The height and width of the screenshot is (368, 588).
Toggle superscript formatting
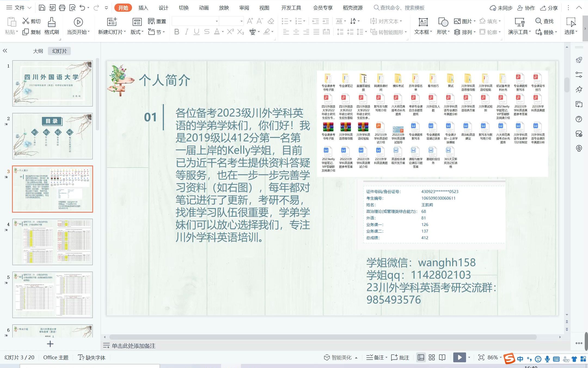(231, 32)
